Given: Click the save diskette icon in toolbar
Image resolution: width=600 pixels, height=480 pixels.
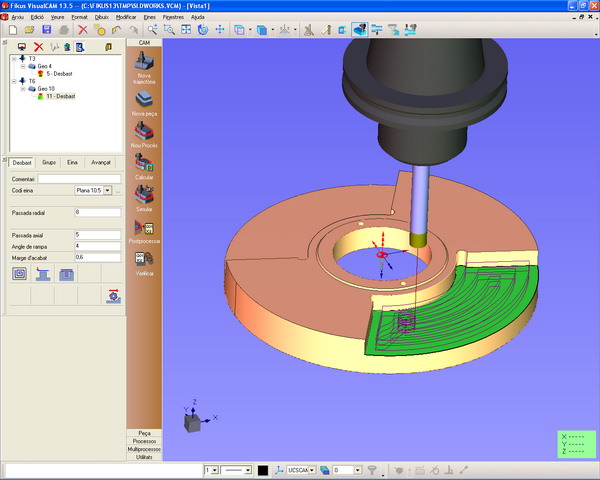Looking at the screenshot, I should coord(48,30).
